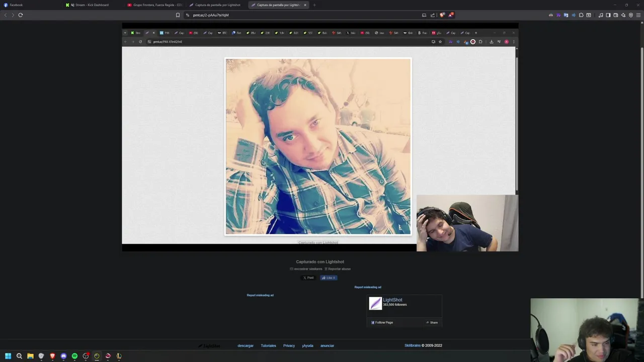Viewport: 644px width, 362px height.
Task: Open Discord from the taskbar
Action: (x=63, y=356)
